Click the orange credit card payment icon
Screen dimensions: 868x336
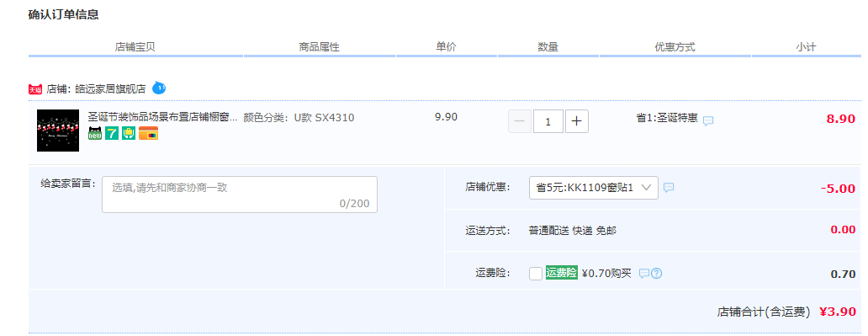[x=148, y=133]
